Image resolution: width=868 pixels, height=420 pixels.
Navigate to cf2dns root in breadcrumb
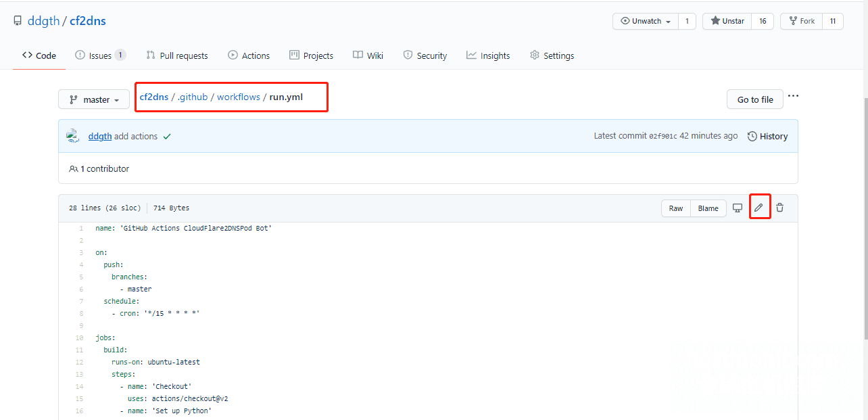tap(154, 97)
